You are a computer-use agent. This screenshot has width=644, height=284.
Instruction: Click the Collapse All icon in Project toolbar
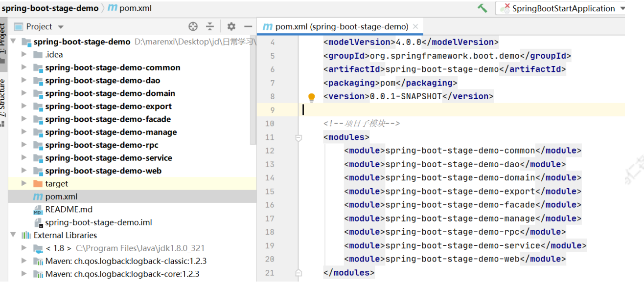click(210, 26)
